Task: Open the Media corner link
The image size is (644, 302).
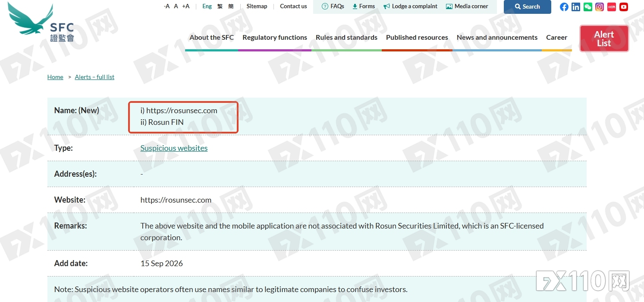Action: [x=471, y=6]
